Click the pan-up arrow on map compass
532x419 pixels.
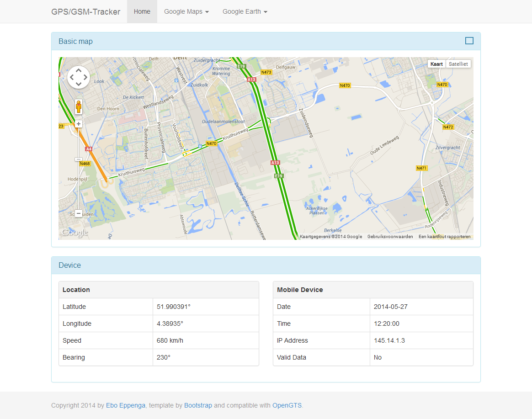[x=78, y=69]
